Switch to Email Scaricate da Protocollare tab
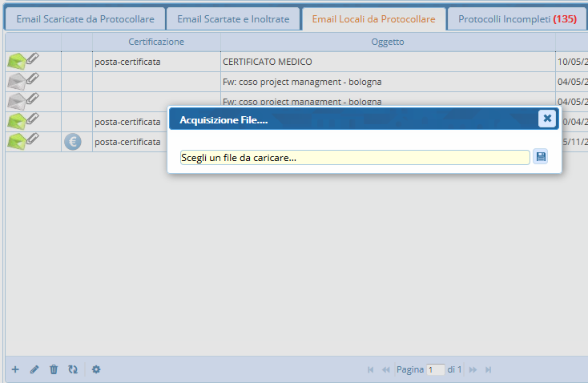The image size is (588, 383). click(86, 19)
